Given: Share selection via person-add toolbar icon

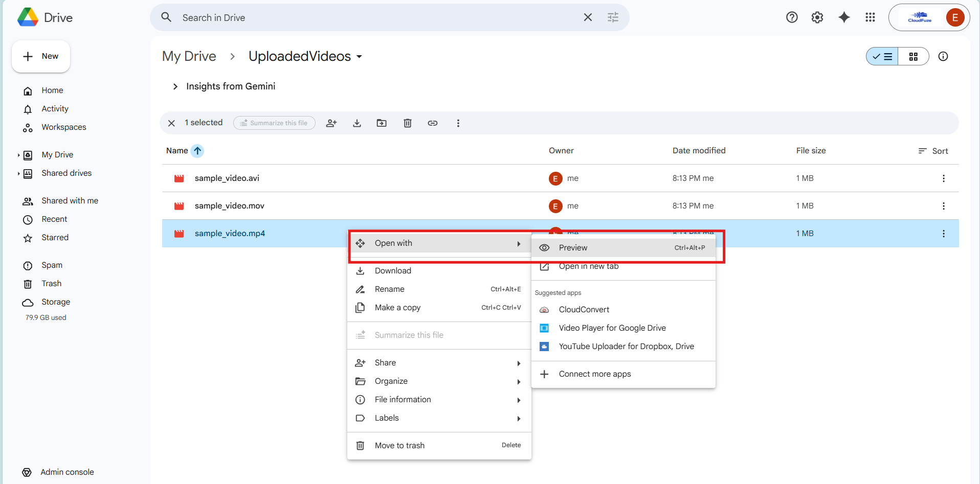Looking at the screenshot, I should [x=331, y=123].
